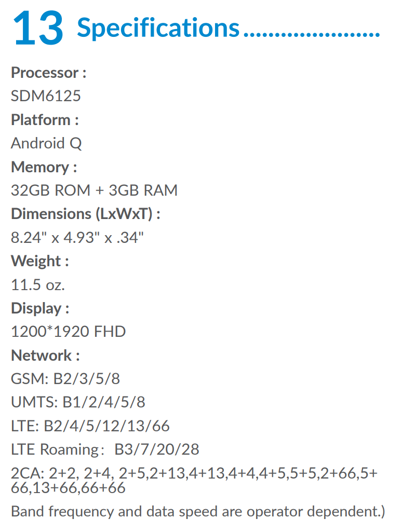Select the Memory label

tap(44, 167)
